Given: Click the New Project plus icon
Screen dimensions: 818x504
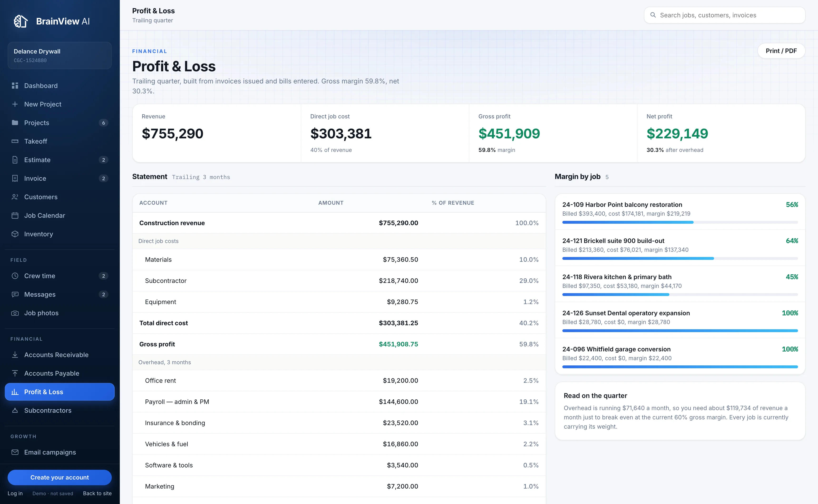Looking at the screenshot, I should (x=15, y=104).
